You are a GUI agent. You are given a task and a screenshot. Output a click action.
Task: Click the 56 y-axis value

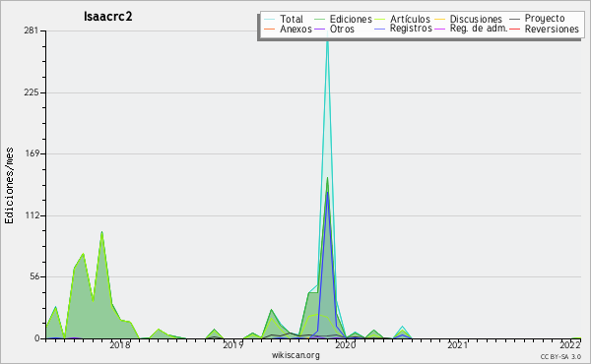(x=33, y=276)
